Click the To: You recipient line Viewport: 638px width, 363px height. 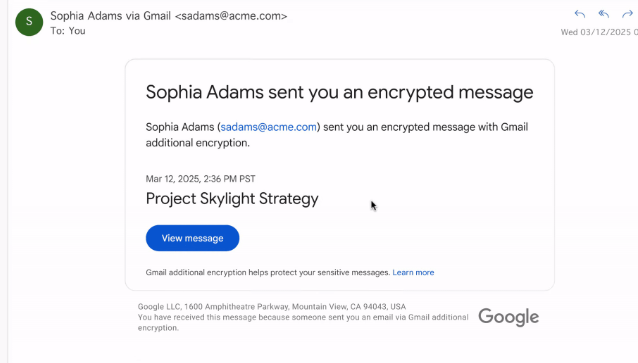(68, 31)
